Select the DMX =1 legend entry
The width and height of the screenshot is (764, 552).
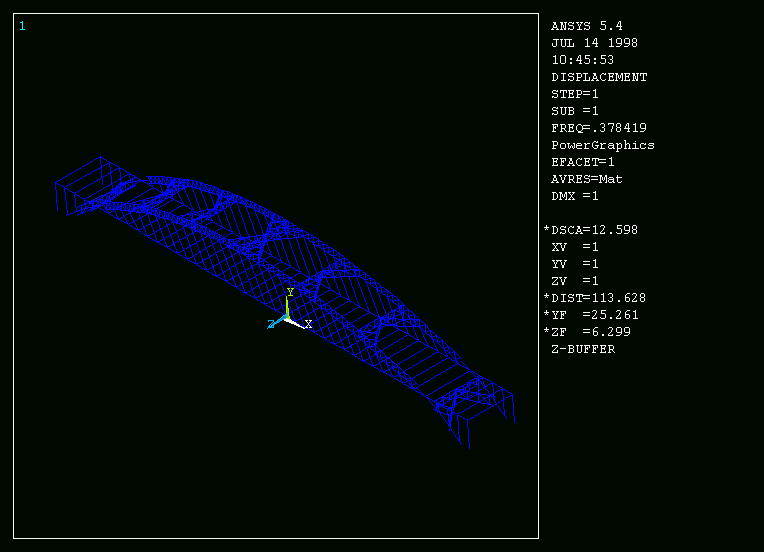point(575,196)
